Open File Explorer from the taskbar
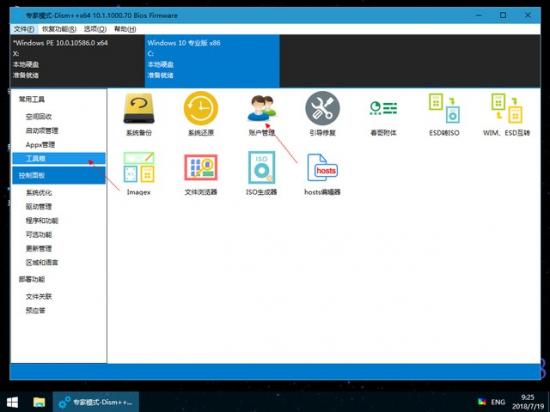Viewport: 550px width, 412px height. pos(39,402)
